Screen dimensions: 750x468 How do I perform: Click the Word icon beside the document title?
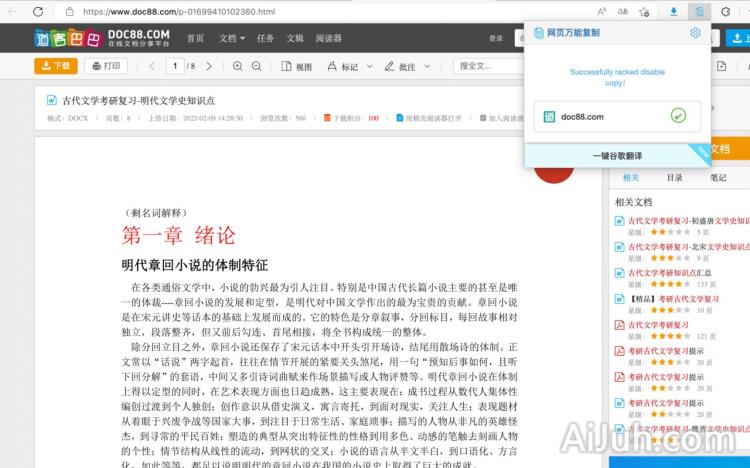[52, 100]
